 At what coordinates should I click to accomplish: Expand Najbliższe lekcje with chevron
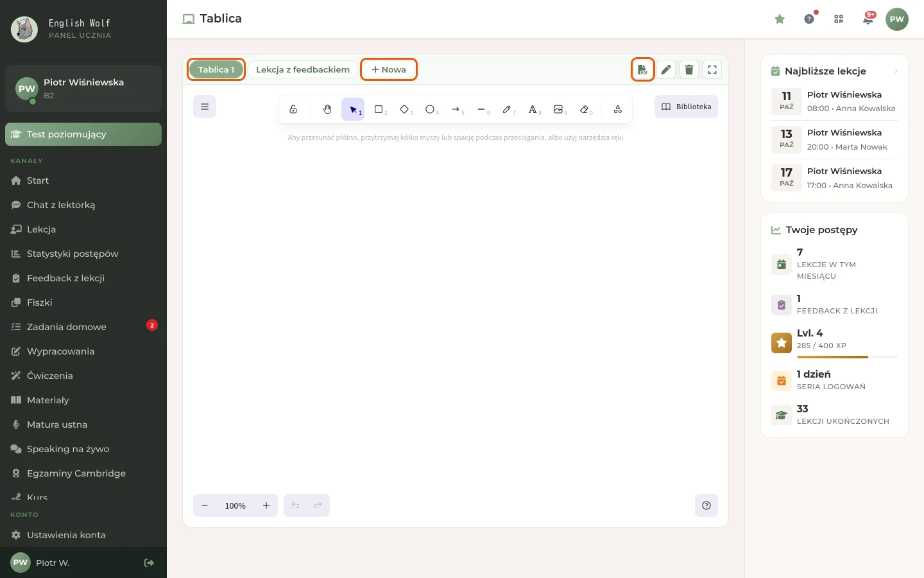(x=896, y=71)
